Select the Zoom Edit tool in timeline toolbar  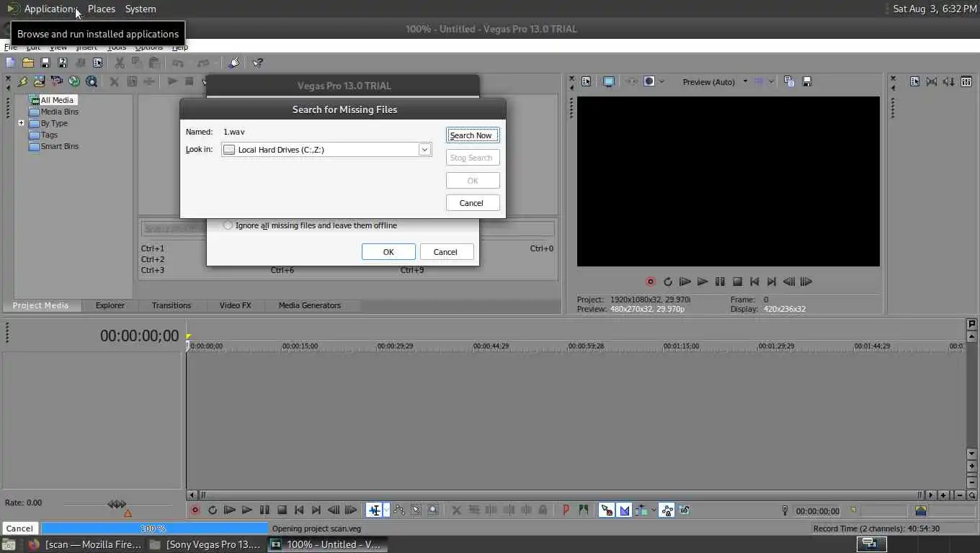(x=433, y=510)
